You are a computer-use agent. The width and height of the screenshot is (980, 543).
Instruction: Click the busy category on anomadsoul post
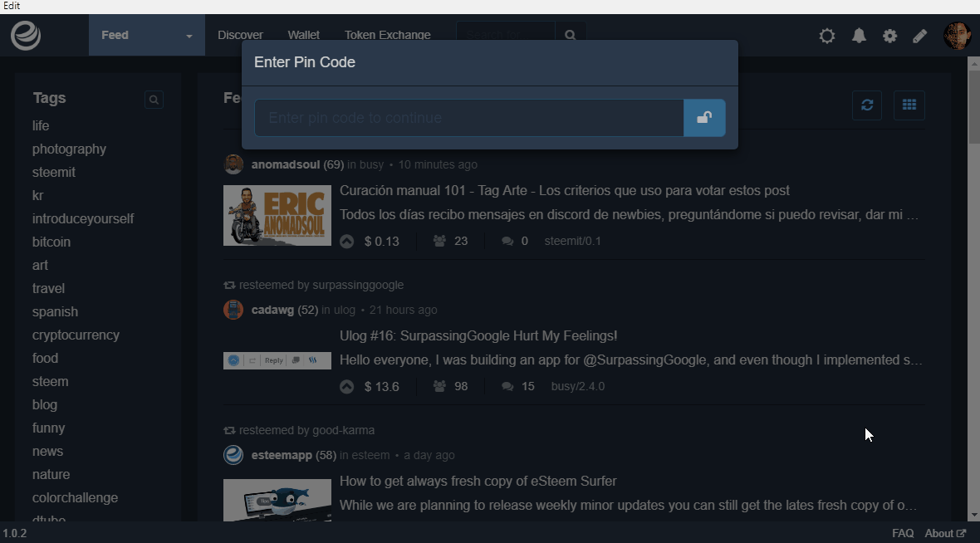(x=371, y=164)
